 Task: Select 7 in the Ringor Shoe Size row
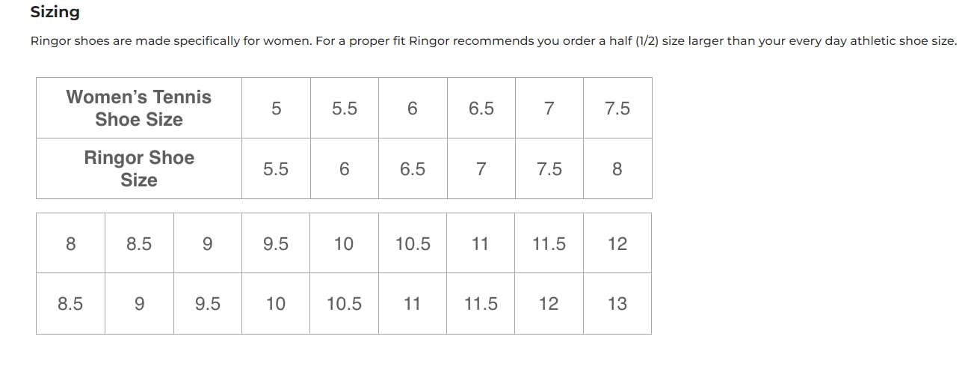[481, 168]
